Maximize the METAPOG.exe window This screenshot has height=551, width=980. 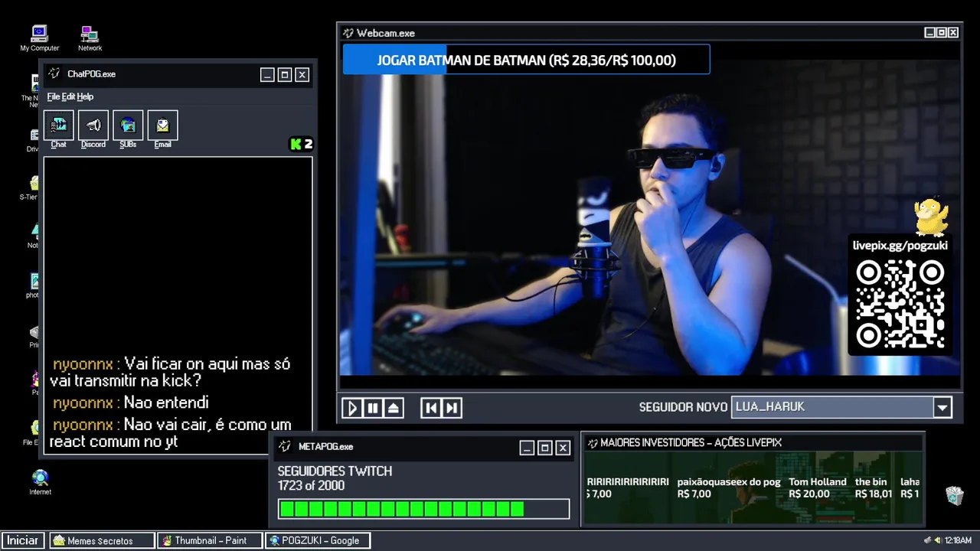[545, 448]
